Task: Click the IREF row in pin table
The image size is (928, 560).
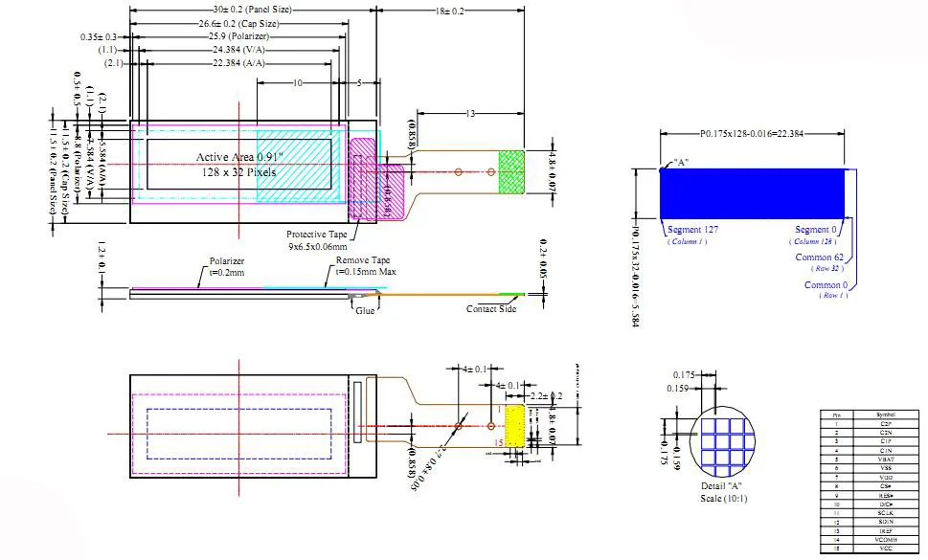Action: (x=870, y=531)
